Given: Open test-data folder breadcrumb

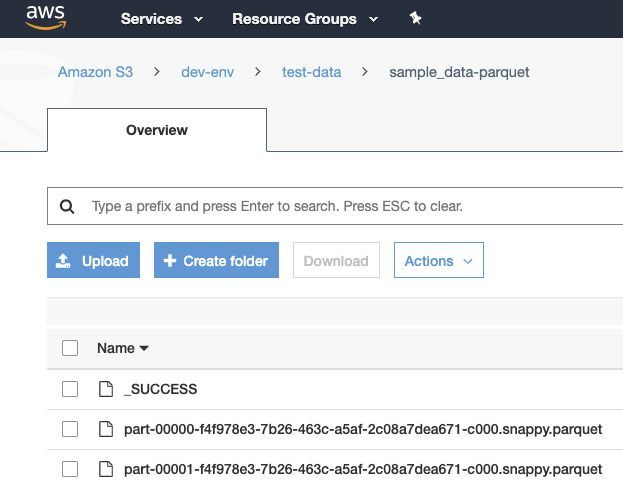Looking at the screenshot, I should (x=311, y=72).
